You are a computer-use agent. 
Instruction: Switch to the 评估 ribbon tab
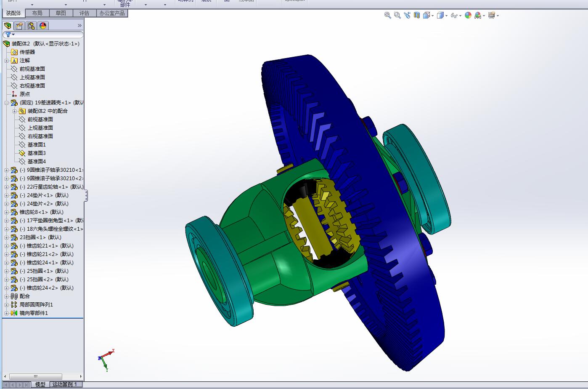[x=84, y=13]
